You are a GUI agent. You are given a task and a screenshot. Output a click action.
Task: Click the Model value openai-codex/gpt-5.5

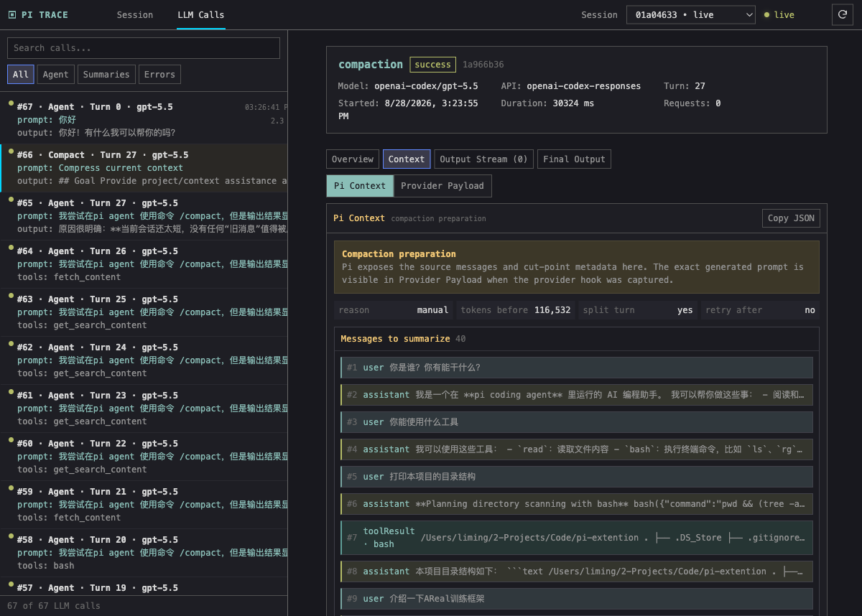426,86
